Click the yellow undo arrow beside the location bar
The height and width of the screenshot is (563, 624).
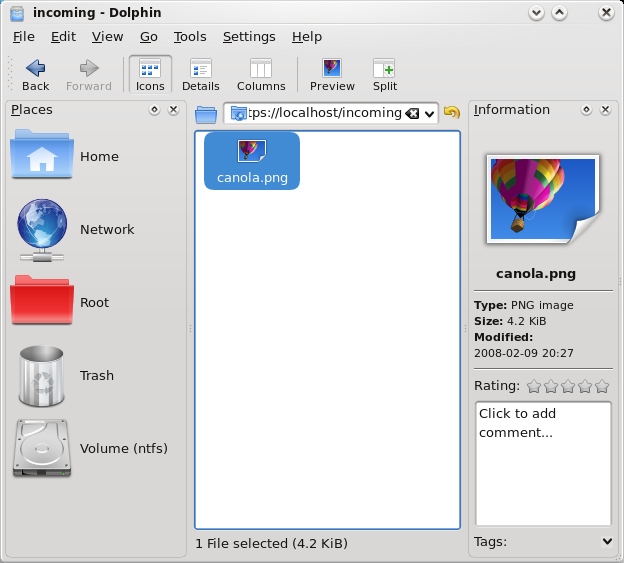click(x=452, y=113)
